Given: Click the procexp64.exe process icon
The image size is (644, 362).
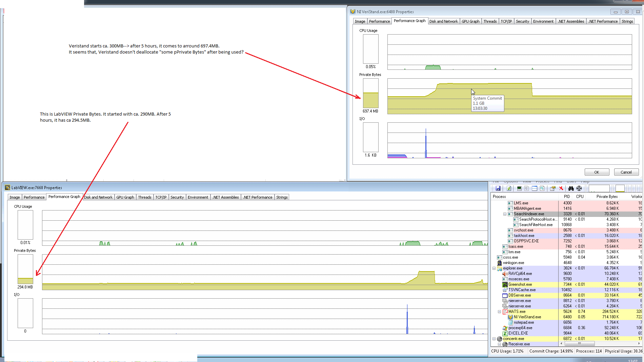Looking at the screenshot, I should (505, 328).
